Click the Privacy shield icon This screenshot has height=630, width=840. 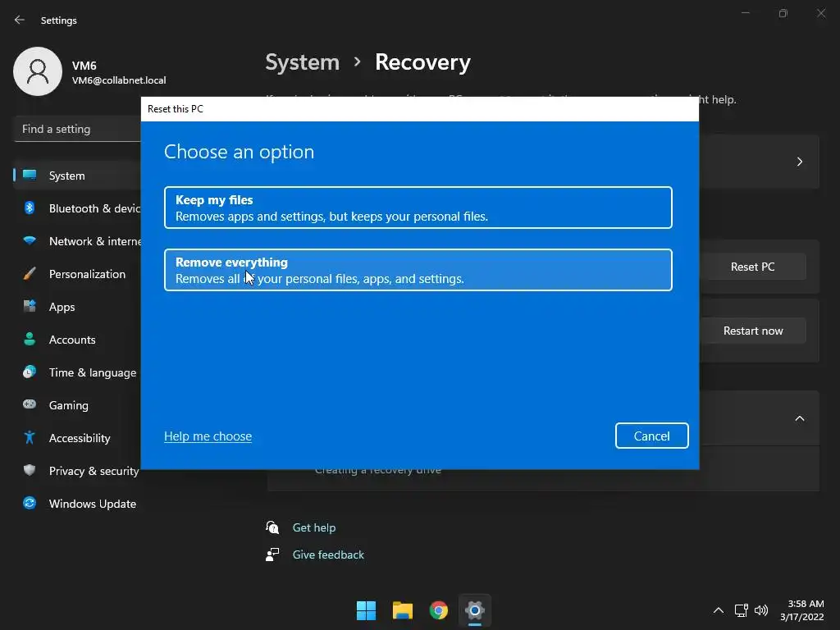coord(30,470)
